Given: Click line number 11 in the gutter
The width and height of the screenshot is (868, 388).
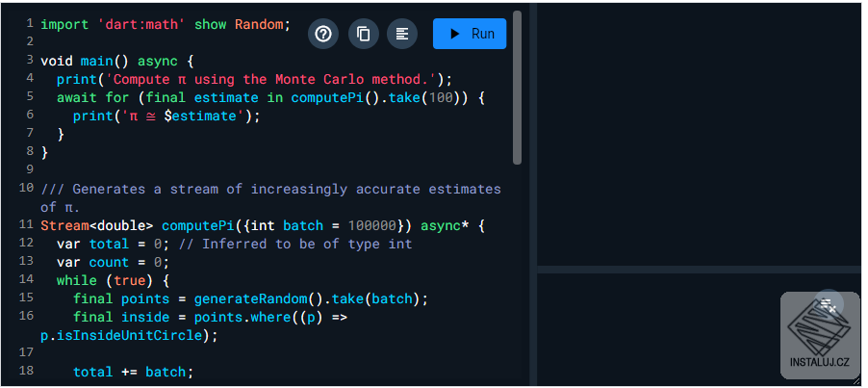Looking at the screenshot, I should click(27, 224).
